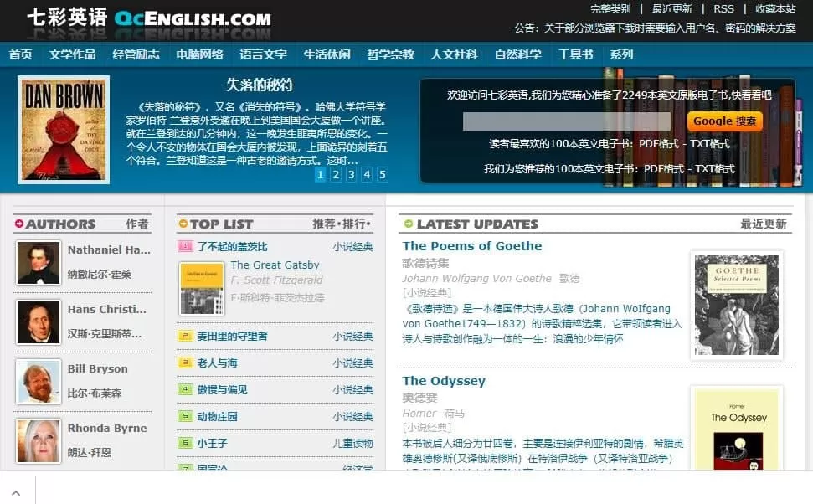Open the RSS feed link
Viewport: 813px width, 504px height.
(723, 8)
